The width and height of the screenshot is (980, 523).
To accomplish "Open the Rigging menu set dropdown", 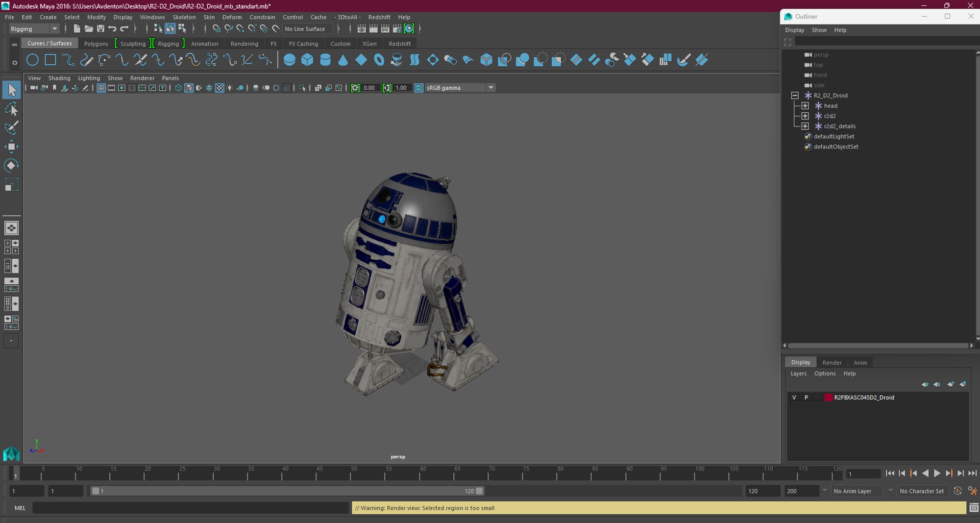I will click(34, 29).
